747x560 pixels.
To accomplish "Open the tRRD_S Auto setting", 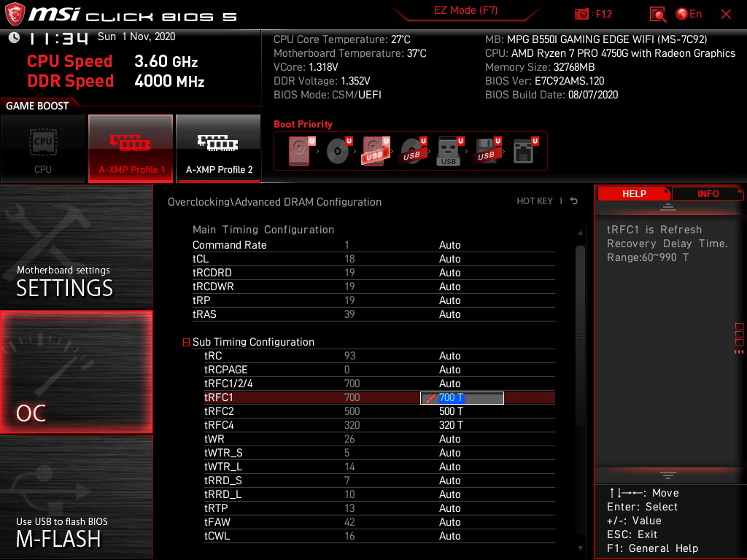I will (449, 480).
